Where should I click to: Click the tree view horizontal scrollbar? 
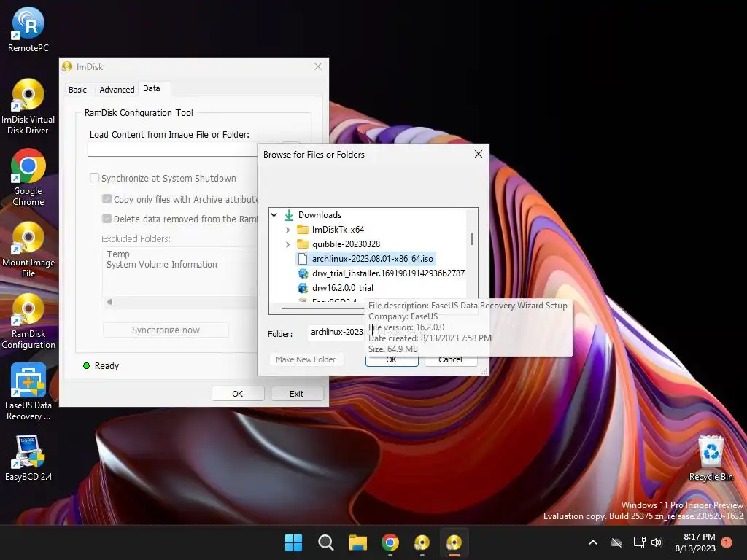pos(324,308)
